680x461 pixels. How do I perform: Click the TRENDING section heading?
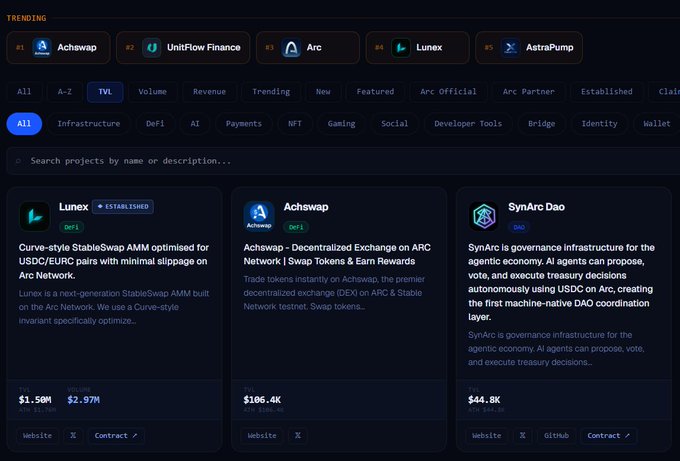(26, 18)
